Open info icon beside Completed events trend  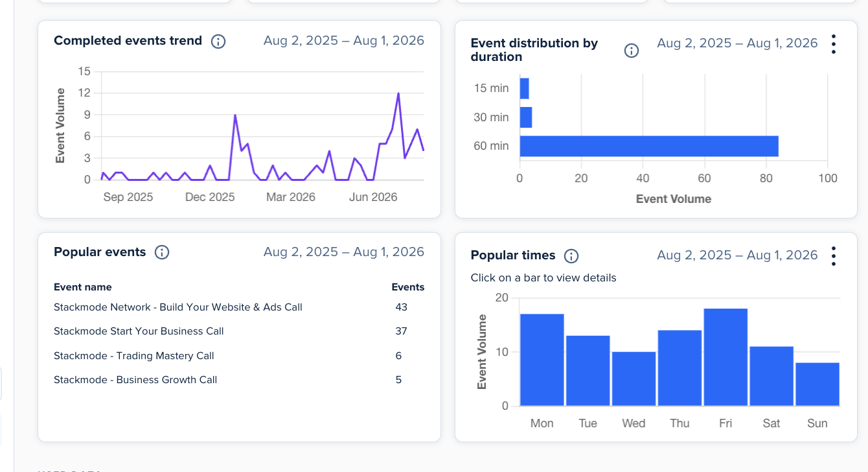[x=219, y=41]
